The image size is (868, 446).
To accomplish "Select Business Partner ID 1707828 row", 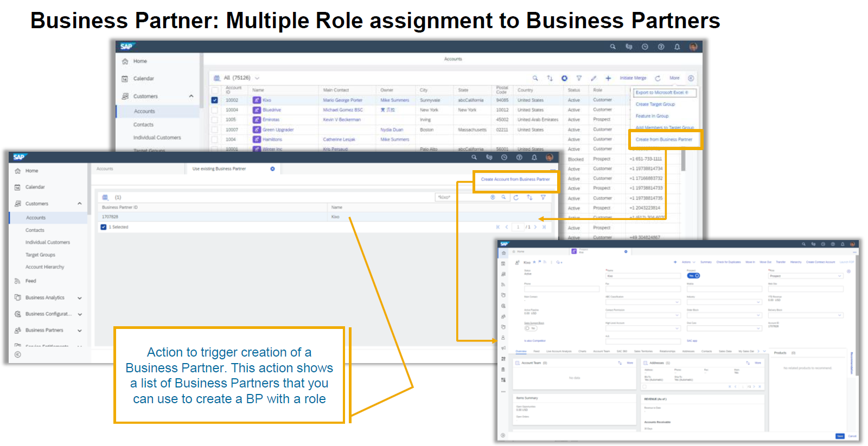I will (x=324, y=217).
